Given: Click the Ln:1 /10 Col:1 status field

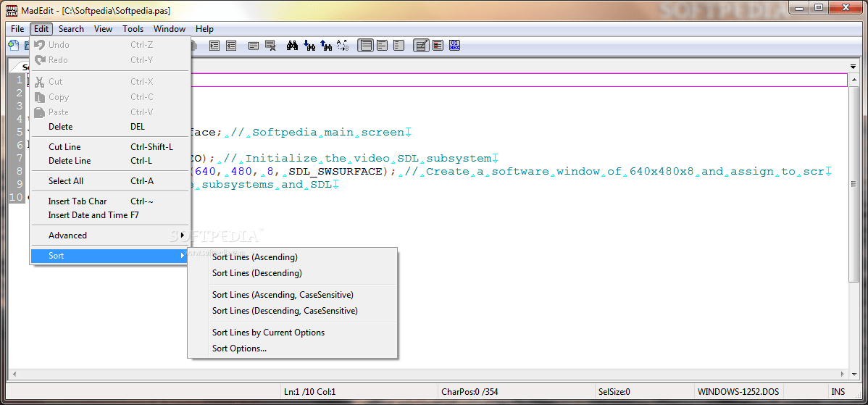Looking at the screenshot, I should click(358, 392).
